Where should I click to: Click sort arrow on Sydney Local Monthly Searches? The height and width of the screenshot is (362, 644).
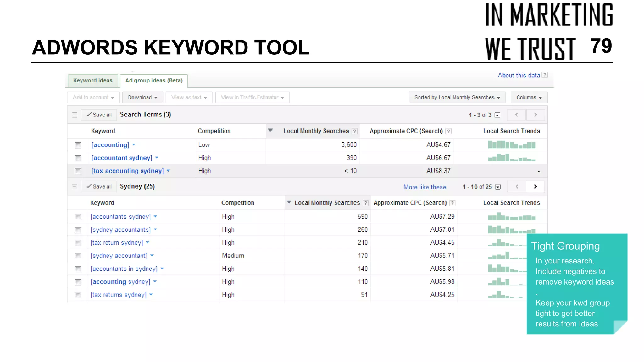(x=289, y=202)
